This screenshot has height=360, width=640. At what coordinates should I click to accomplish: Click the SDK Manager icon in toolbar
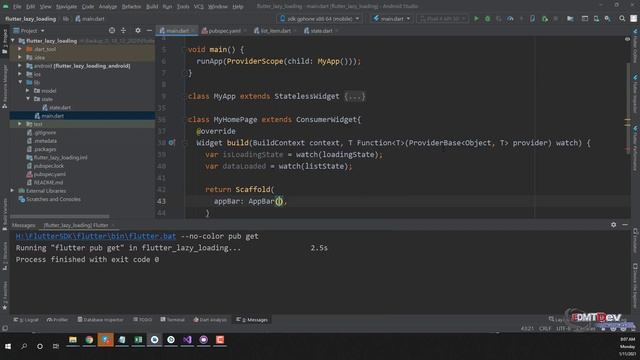point(608,19)
